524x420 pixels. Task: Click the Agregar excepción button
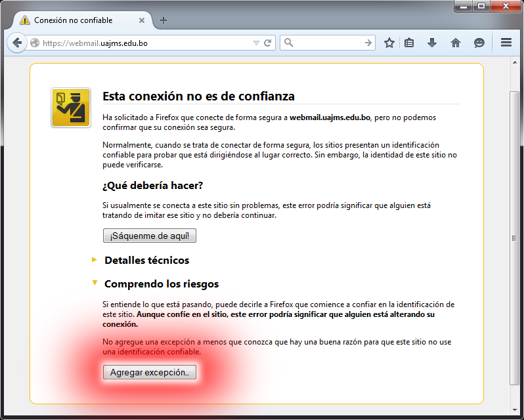pos(149,373)
